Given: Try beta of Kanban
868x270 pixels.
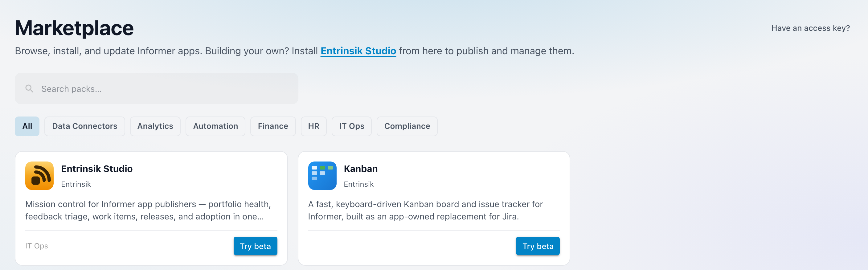Looking at the screenshot, I should 538,246.
